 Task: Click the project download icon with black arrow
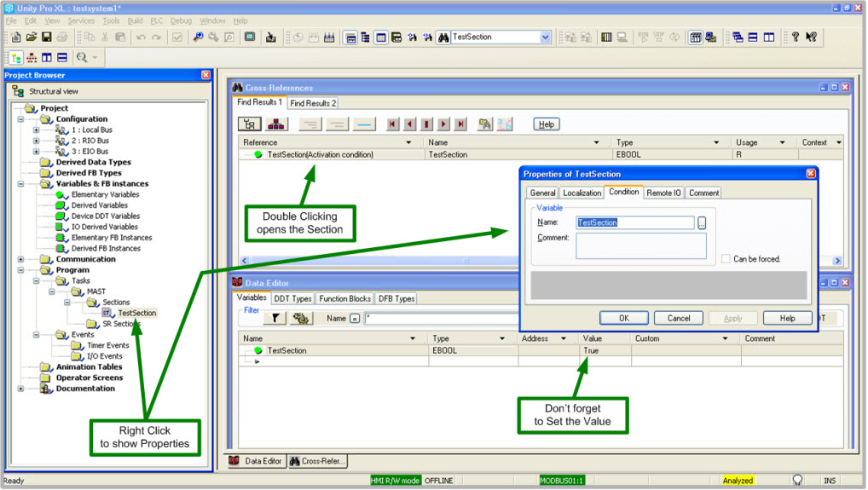[x=270, y=37]
